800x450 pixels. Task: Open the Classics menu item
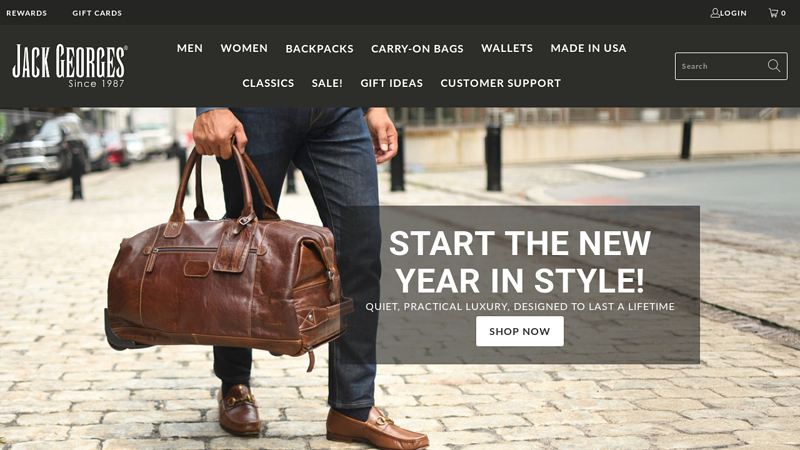[268, 83]
